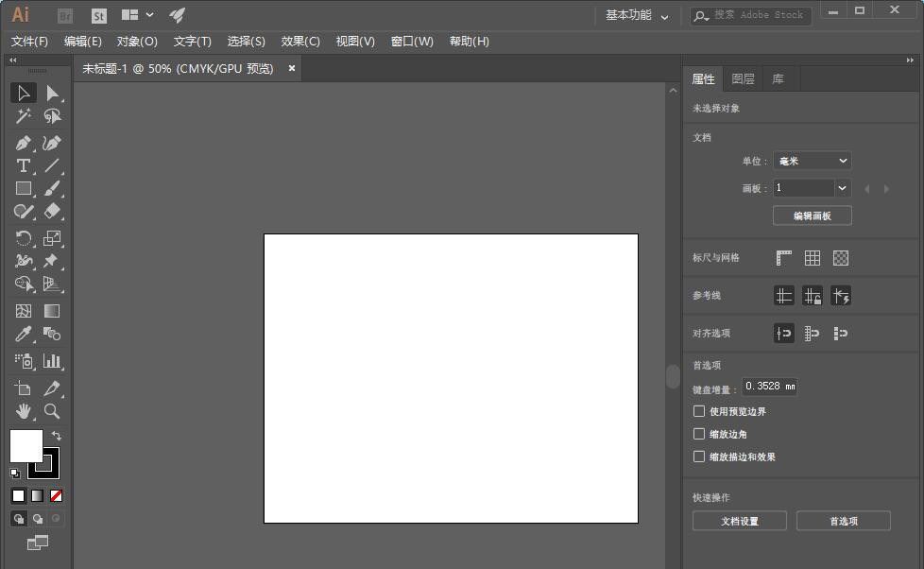
Task: Activate the Zoom tool
Action: 53,411
